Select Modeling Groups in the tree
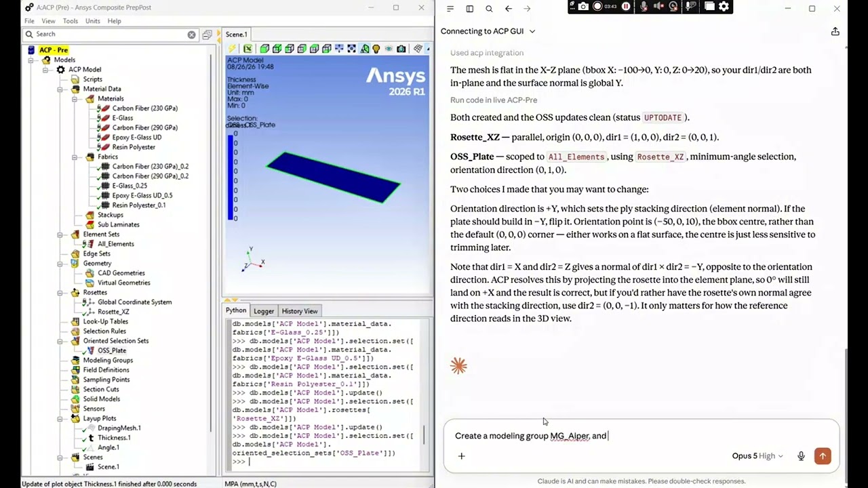This screenshot has height=488, width=868. coord(108,361)
